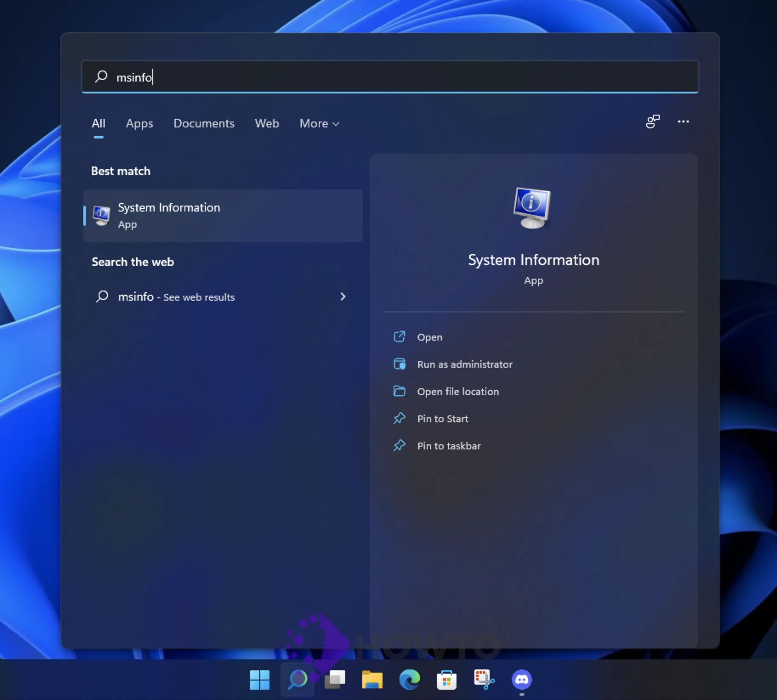The width and height of the screenshot is (777, 700).
Task: Expand the More dropdown
Action: pyautogui.click(x=319, y=124)
